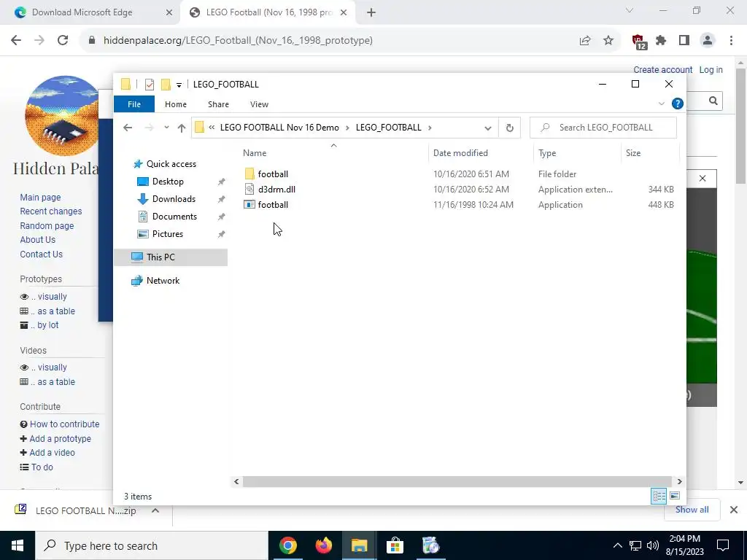Click the Type here to search box
This screenshot has width=747, height=560.
tap(152, 545)
